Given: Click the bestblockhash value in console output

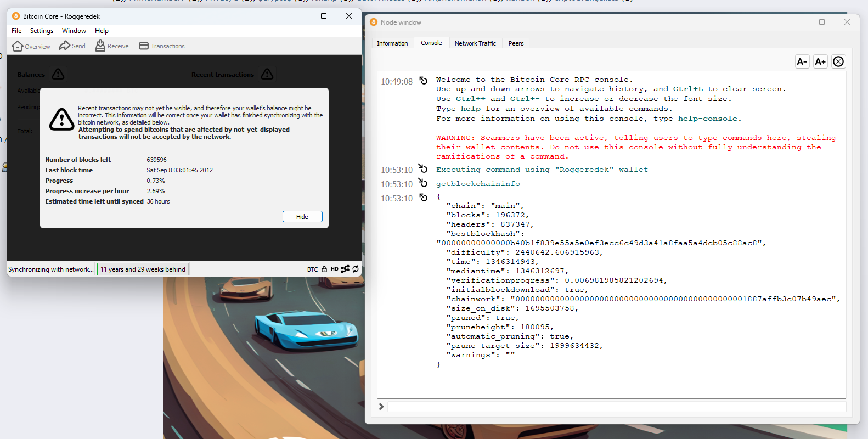Looking at the screenshot, I should [x=601, y=243].
